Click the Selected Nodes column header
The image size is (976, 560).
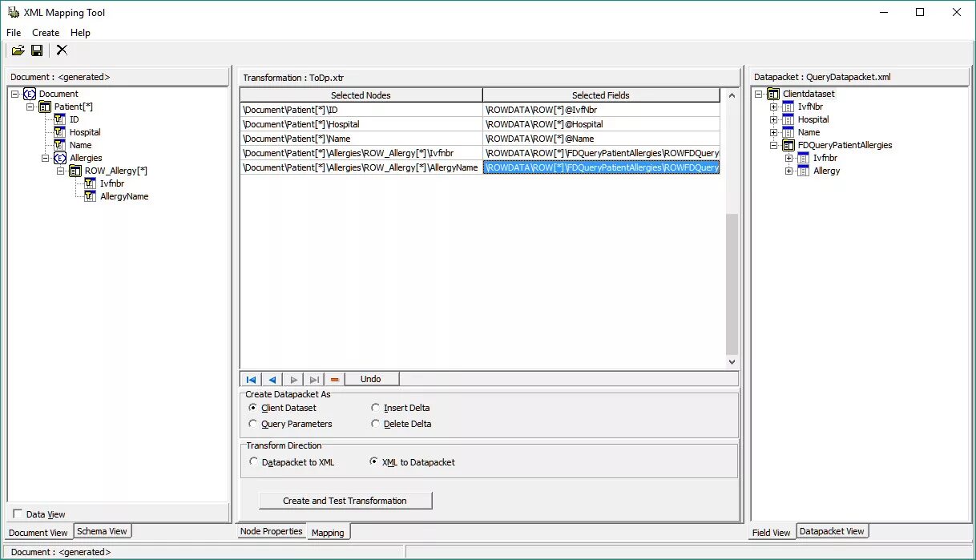361,95
